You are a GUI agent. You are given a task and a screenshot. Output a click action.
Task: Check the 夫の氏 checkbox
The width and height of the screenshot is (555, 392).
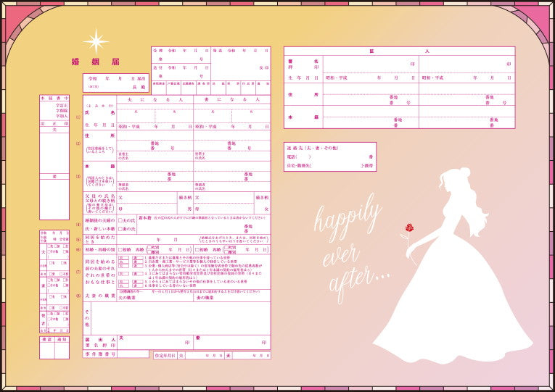(x=120, y=220)
